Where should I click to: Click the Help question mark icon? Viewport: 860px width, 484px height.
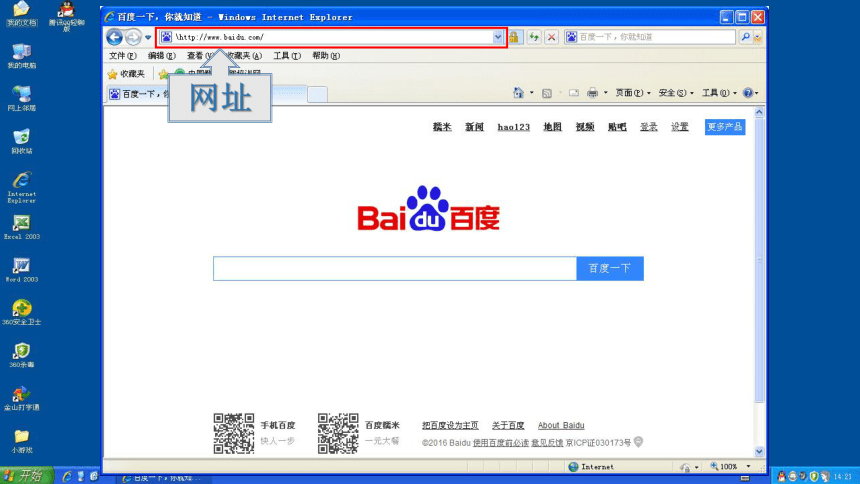coord(748,93)
